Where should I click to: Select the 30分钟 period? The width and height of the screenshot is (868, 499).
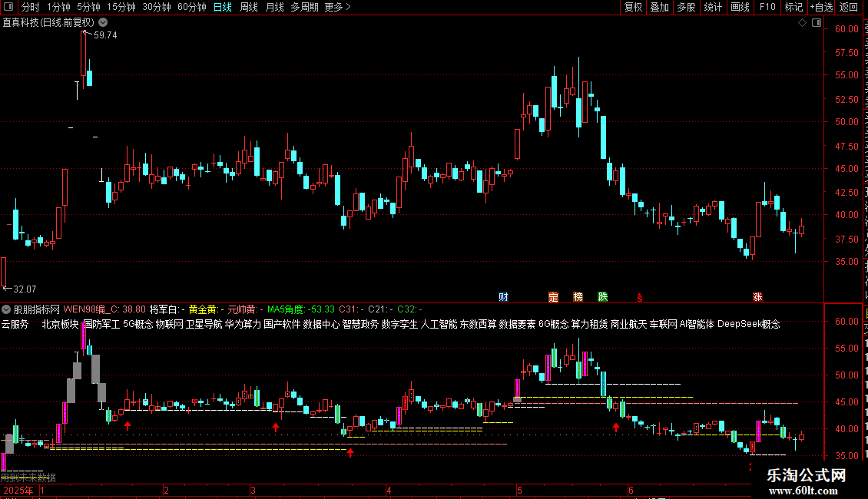click(157, 7)
